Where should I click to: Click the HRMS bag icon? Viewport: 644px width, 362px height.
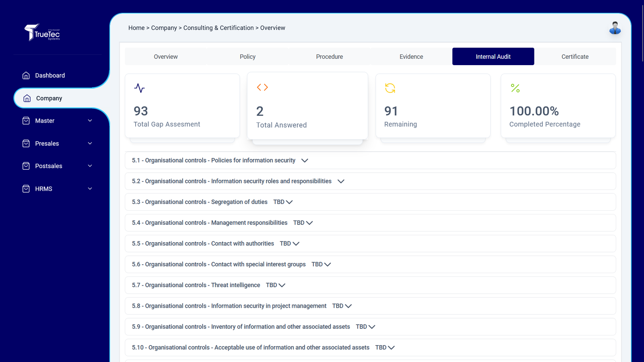click(26, 189)
